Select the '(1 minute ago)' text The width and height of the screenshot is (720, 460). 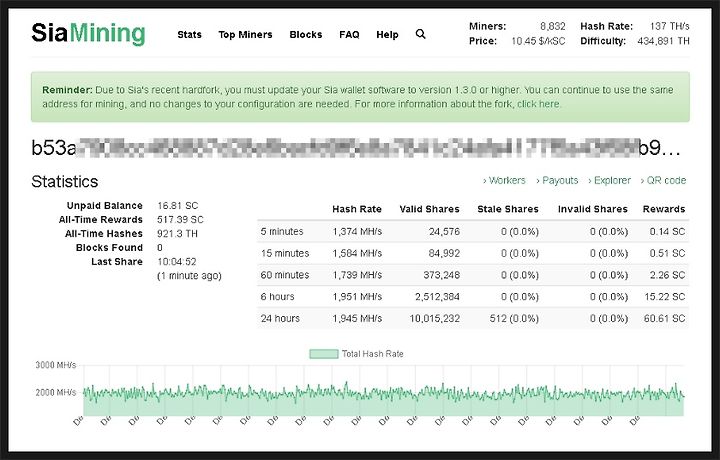189,276
